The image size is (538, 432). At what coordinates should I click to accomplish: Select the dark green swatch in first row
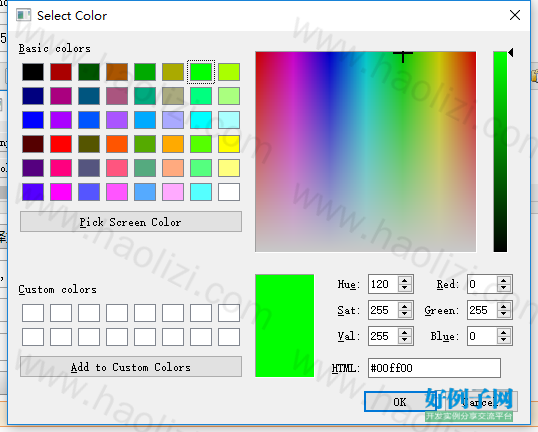89,72
